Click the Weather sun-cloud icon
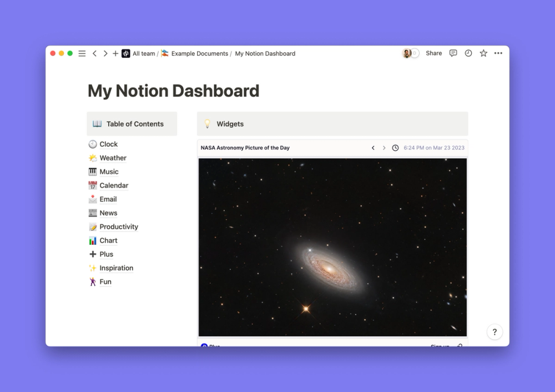Viewport: 555px width, 392px height. (93, 158)
